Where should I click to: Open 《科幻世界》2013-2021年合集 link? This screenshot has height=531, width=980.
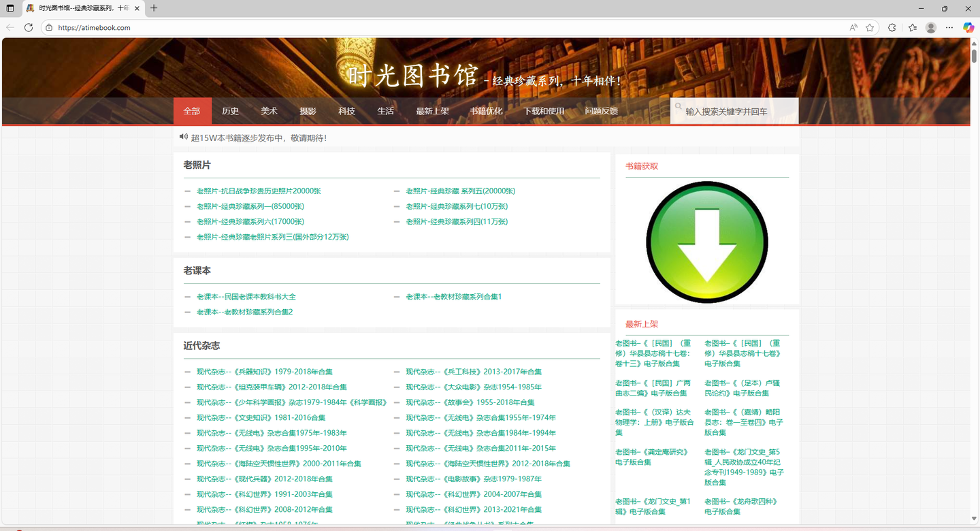[474, 509]
